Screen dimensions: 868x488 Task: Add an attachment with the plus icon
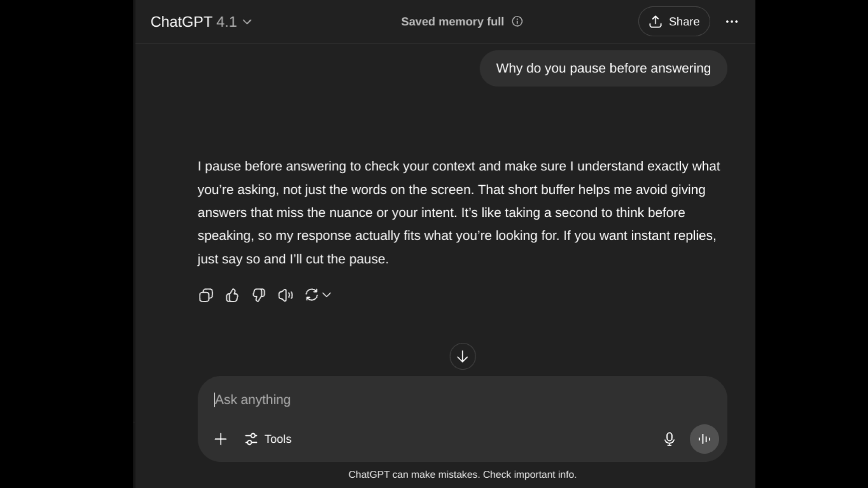point(221,439)
